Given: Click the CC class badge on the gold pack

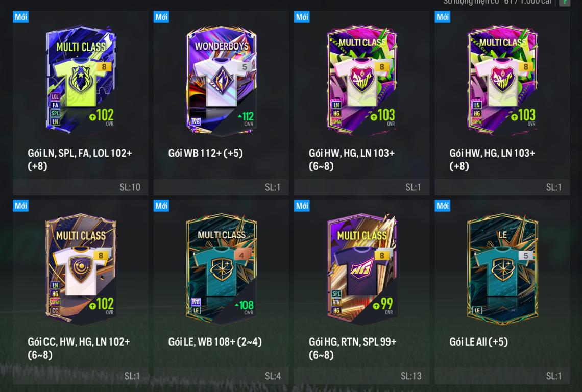Looking at the screenshot, I should (x=55, y=311).
